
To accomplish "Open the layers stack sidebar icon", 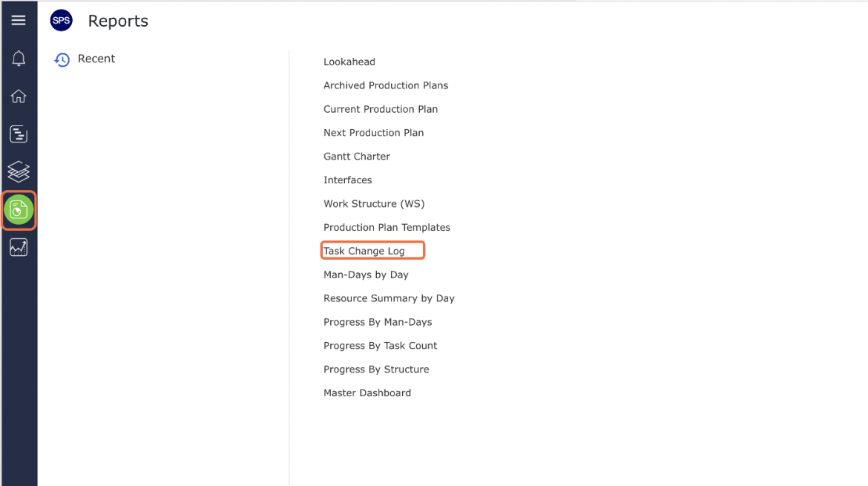I will coord(19,171).
